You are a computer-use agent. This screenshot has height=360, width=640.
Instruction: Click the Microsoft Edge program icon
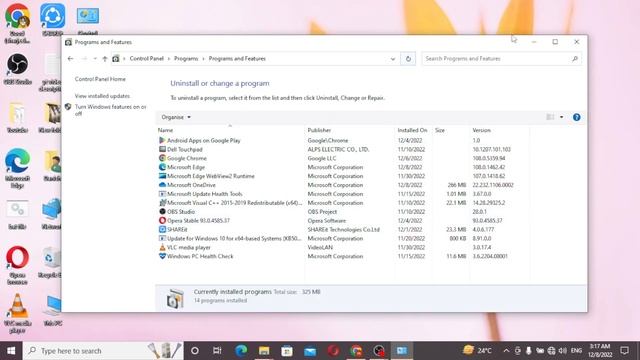pyautogui.click(x=162, y=167)
